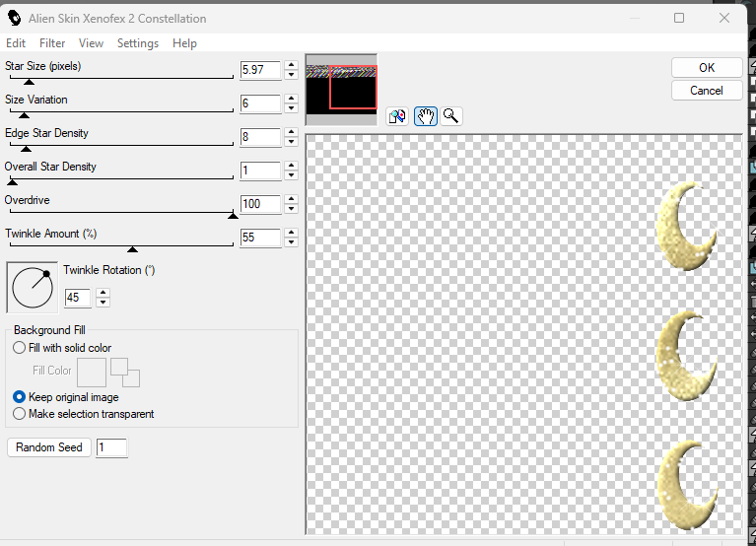Select the hand pan tool

[x=425, y=116]
